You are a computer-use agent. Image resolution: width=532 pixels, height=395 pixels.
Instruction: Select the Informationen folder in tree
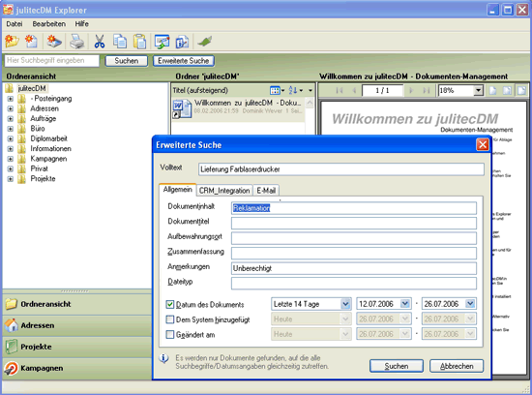coord(50,149)
